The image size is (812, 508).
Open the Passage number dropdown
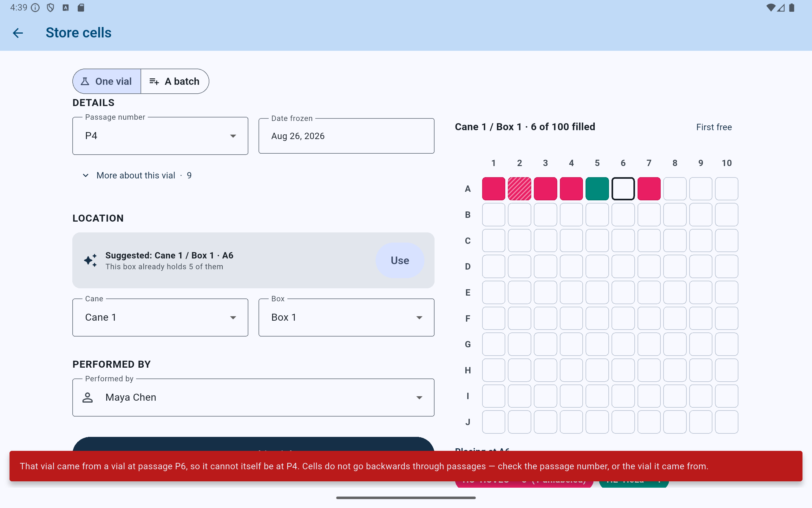point(160,136)
